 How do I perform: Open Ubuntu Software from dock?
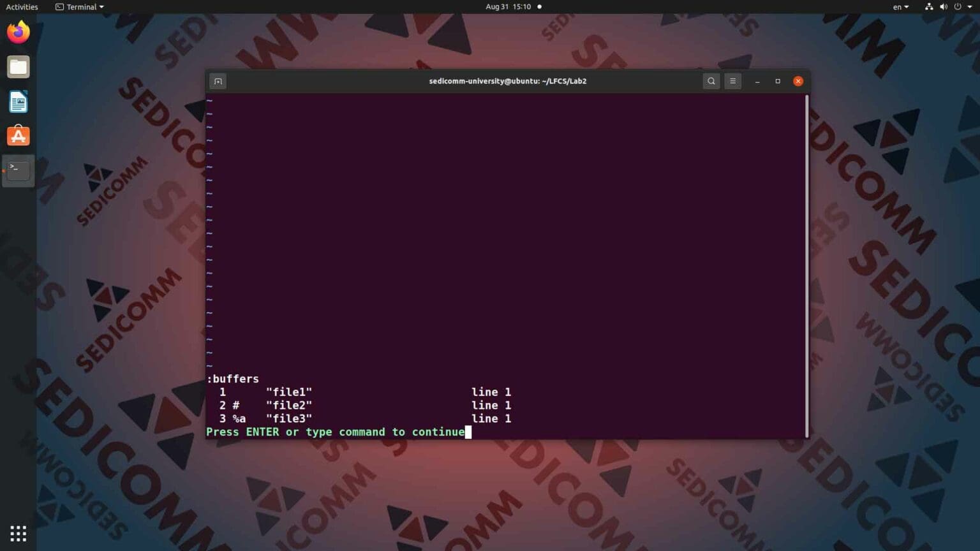[18, 136]
